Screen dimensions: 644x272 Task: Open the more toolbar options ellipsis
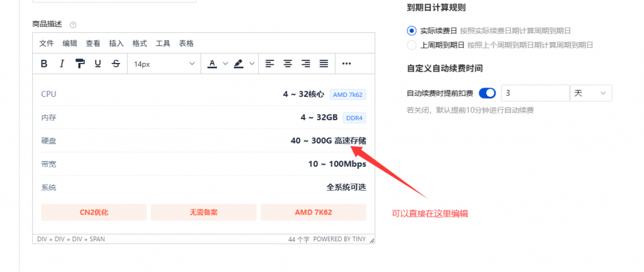347,64
